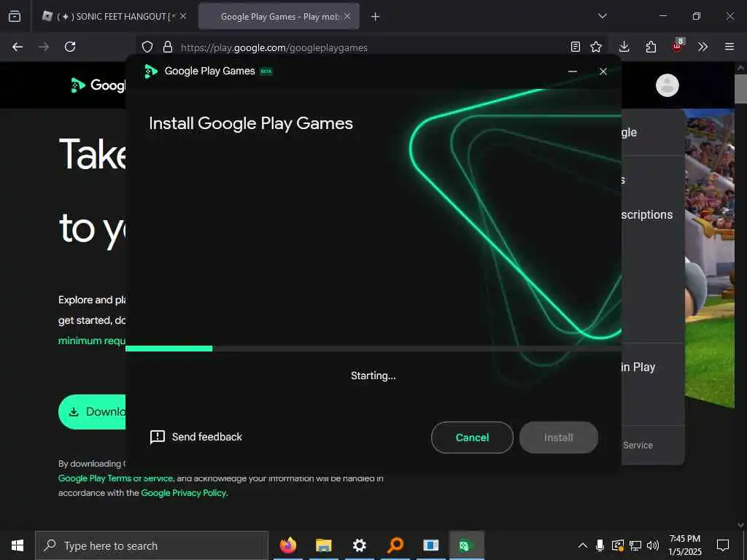The image size is (747, 560).
Task: Close the Google Play Games installer
Action: pyautogui.click(x=603, y=71)
